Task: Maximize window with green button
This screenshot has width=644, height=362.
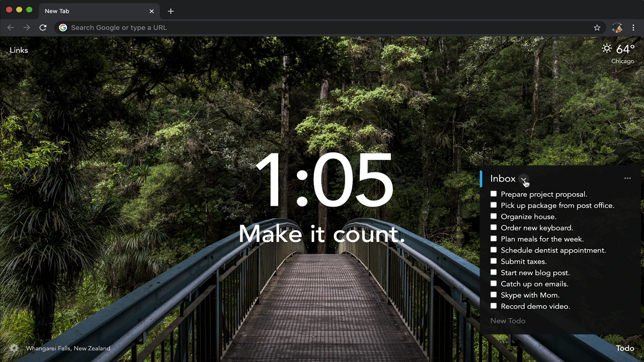Action: point(29,10)
